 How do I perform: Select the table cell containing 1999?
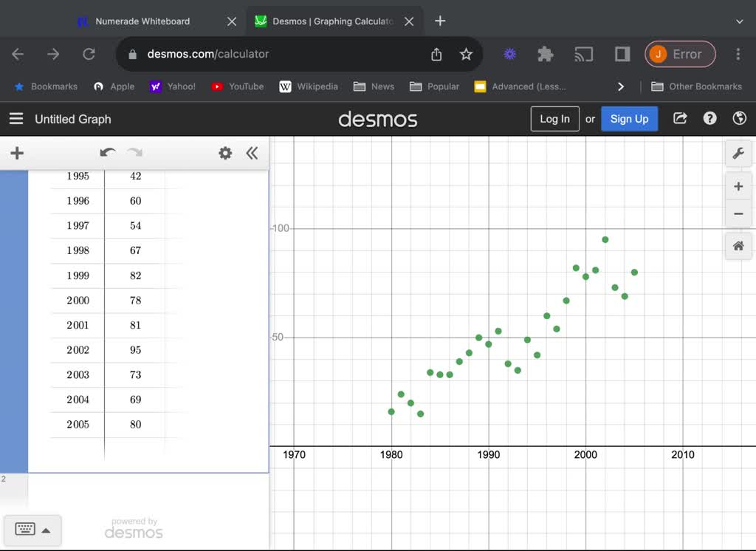[77, 275]
